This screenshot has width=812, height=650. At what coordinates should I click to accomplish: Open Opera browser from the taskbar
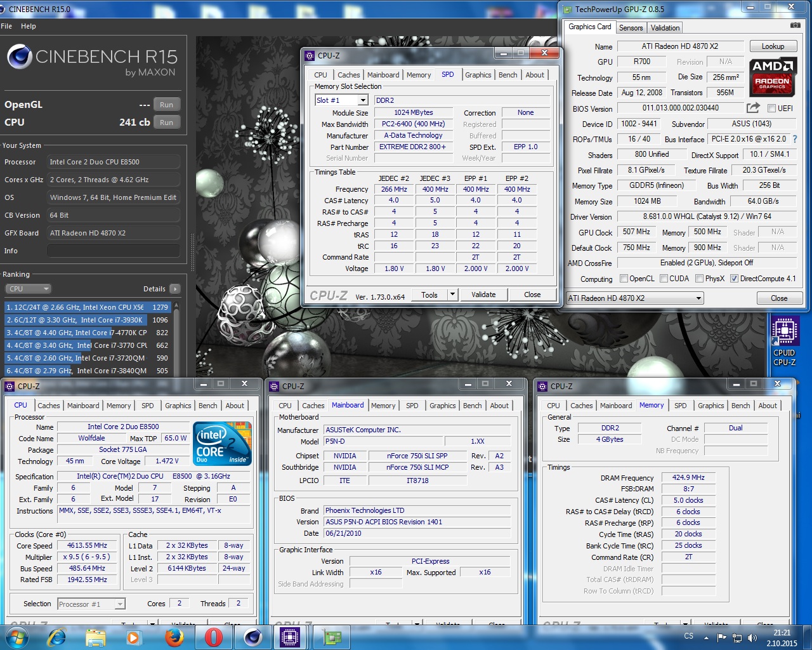pos(214,637)
